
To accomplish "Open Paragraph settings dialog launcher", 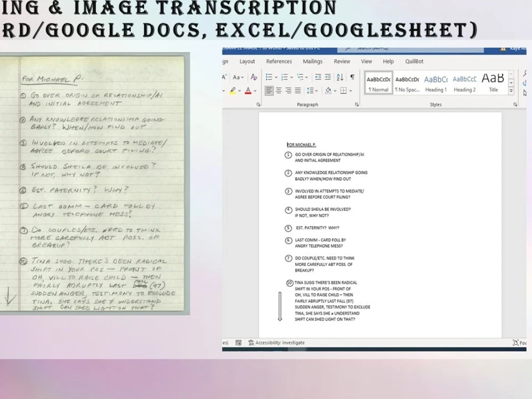I will pos(356,104).
